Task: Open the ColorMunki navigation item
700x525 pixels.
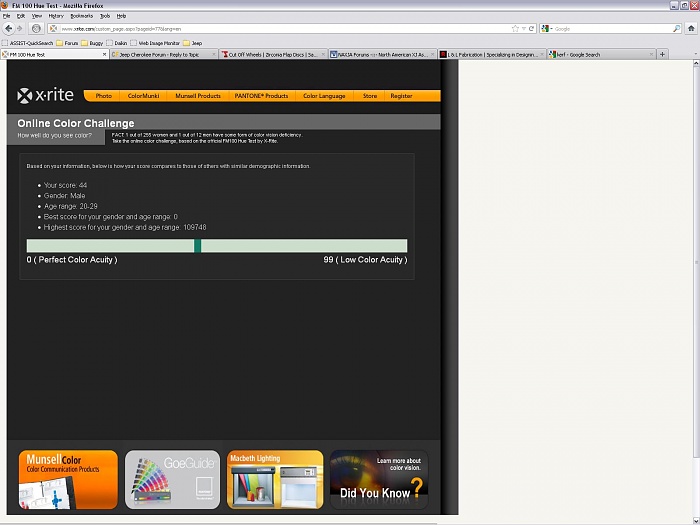Action: tap(143, 96)
